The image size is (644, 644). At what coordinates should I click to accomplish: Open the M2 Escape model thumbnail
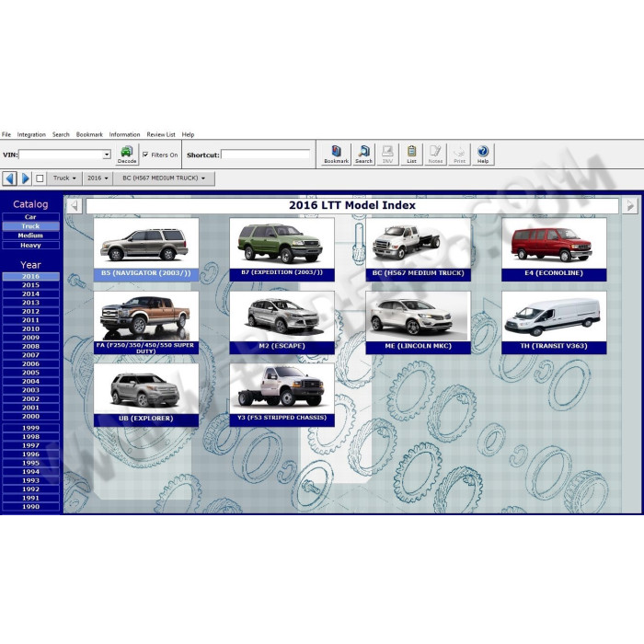[x=282, y=323]
